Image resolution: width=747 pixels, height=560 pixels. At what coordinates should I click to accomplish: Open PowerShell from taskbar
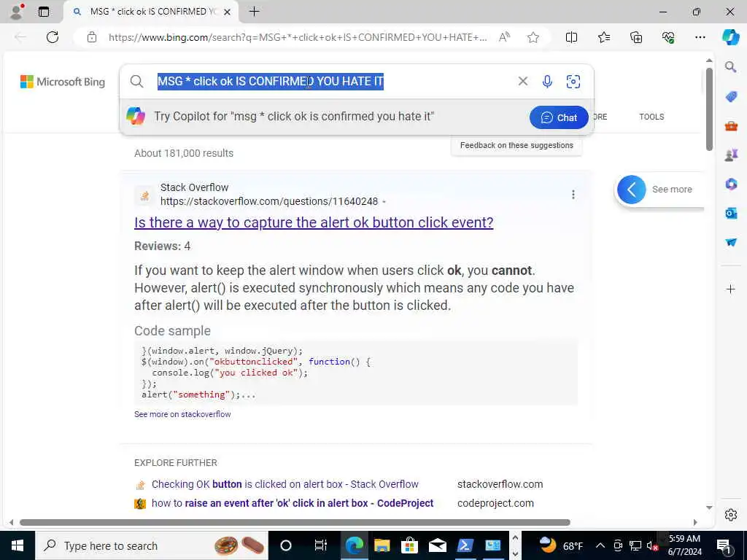tap(465, 545)
